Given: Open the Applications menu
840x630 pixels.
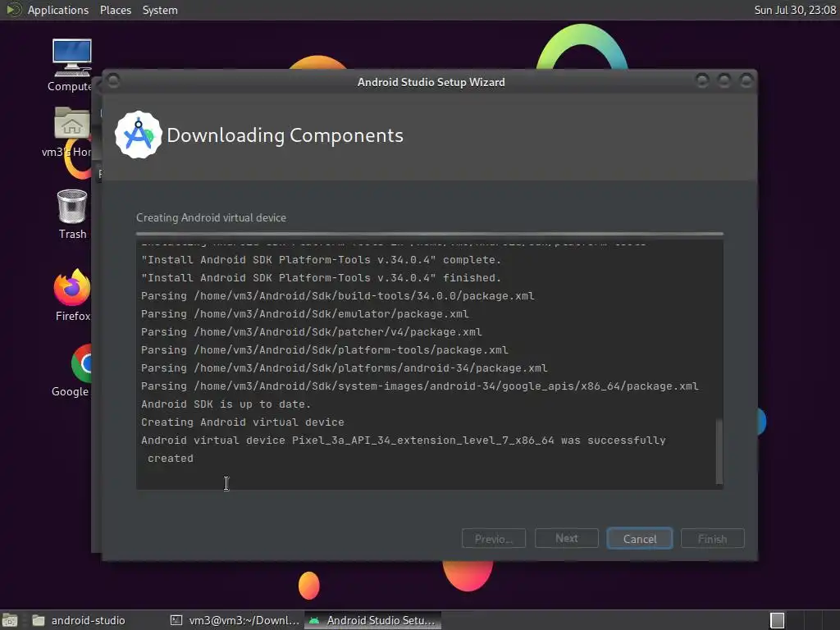Looking at the screenshot, I should [58, 10].
